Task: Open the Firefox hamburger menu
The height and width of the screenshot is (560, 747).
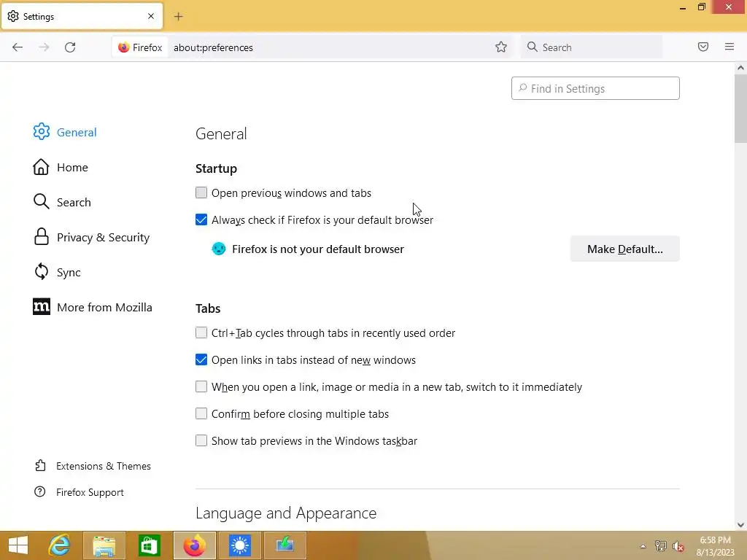Action: coord(729,47)
